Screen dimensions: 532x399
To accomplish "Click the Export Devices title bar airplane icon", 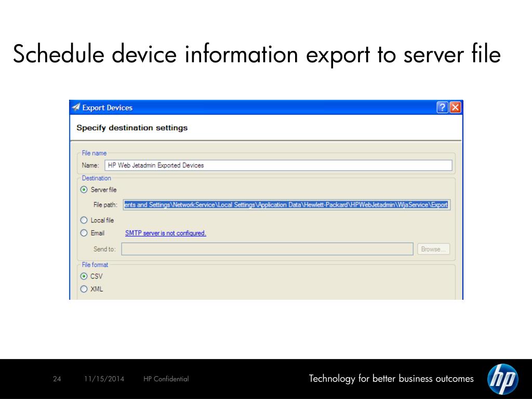I will pyautogui.click(x=76, y=107).
